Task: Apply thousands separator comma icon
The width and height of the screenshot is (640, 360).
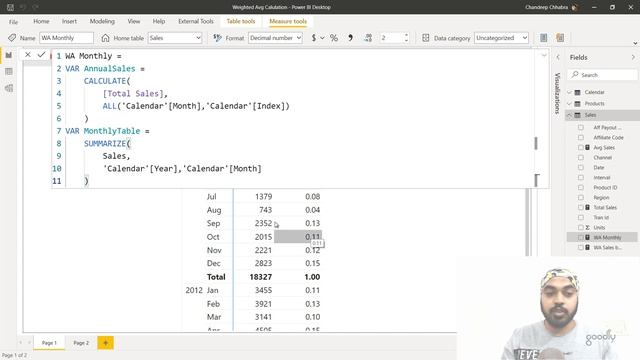Action: click(350, 38)
